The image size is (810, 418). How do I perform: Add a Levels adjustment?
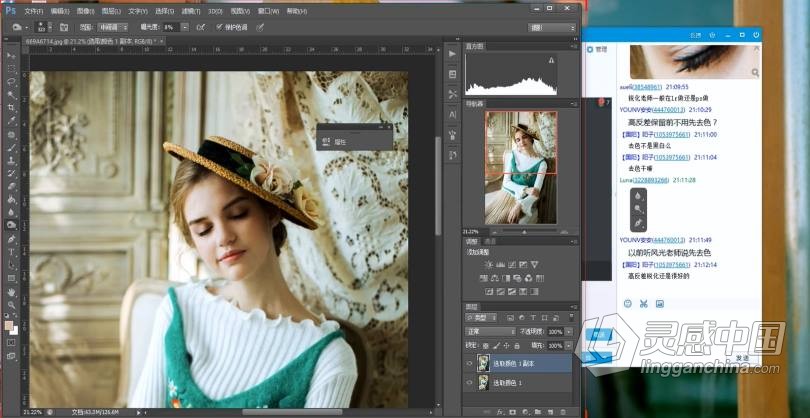pyautogui.click(x=500, y=265)
